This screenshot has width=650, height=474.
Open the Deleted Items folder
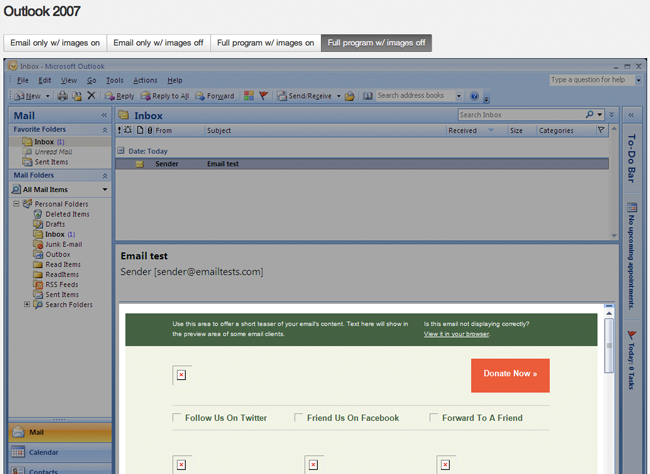coord(62,214)
